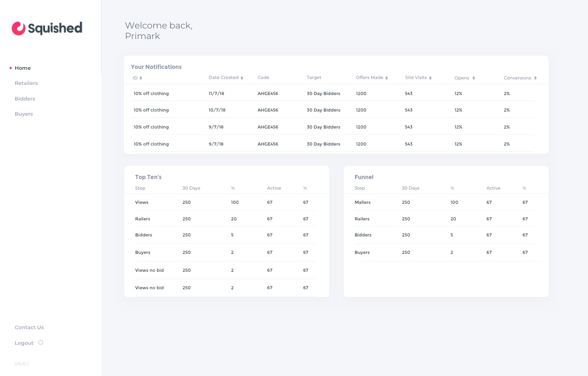The width and height of the screenshot is (588, 376).
Task: Sort by Site Visits arrow icon
Action: point(430,78)
